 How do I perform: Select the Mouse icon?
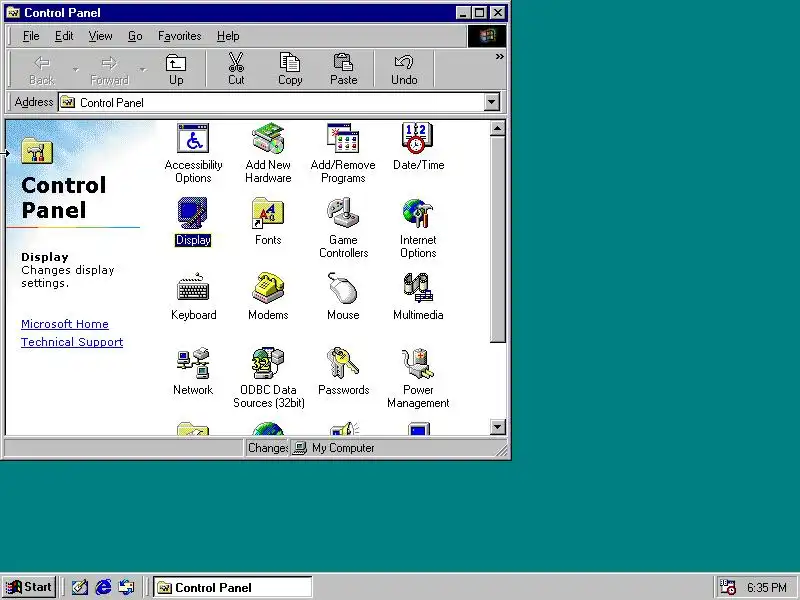click(x=343, y=296)
